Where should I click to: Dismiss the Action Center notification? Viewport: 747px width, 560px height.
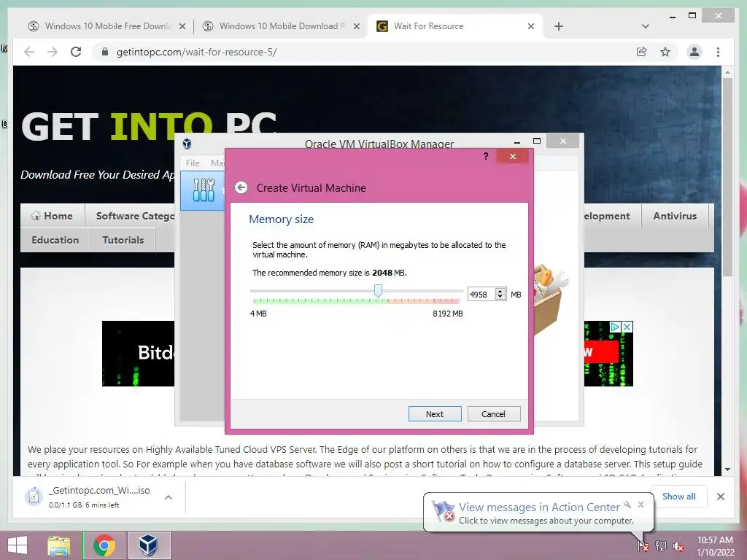pyautogui.click(x=640, y=505)
